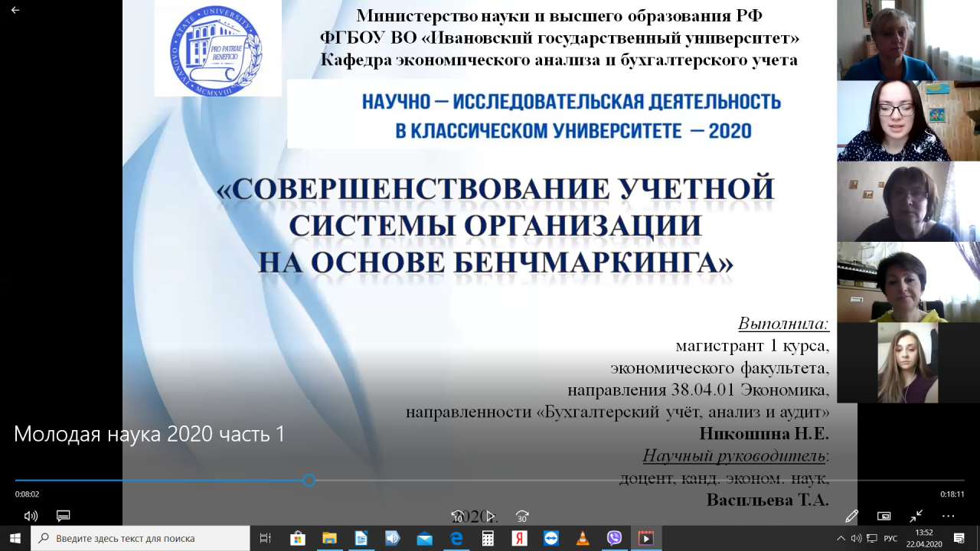Screen dimensions: 980x551
Task: Switch to mini view mode
Action: pos(884,516)
